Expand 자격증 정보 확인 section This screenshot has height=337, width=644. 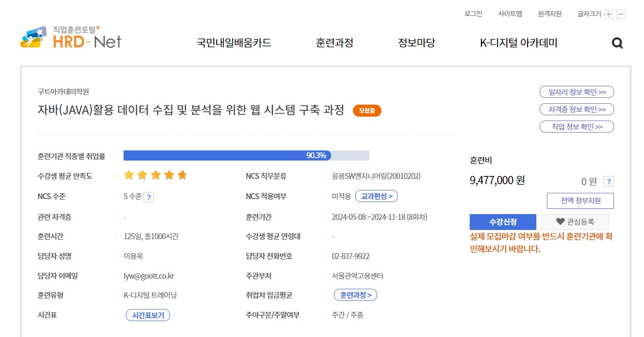pyautogui.click(x=576, y=109)
